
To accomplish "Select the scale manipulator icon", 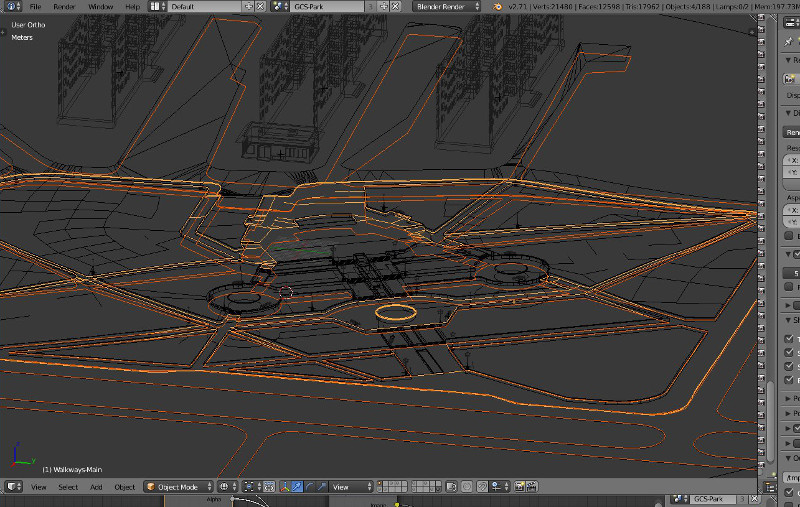I will [321, 487].
